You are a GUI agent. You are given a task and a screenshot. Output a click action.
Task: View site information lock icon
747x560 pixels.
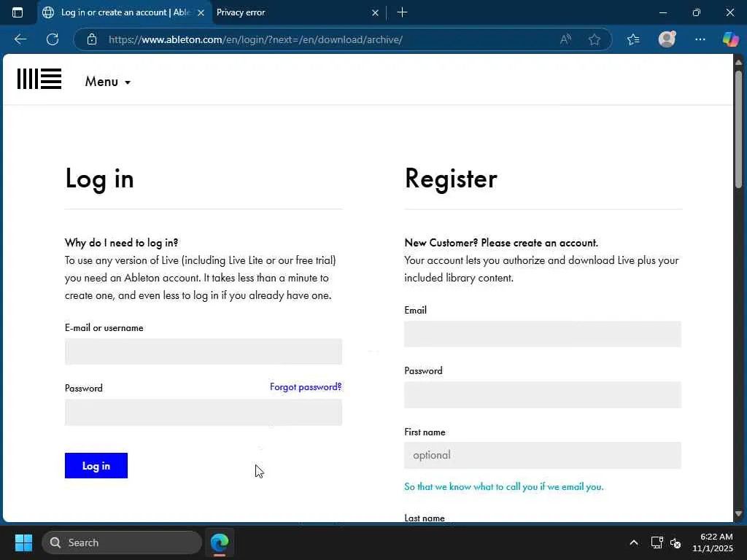pos(92,39)
